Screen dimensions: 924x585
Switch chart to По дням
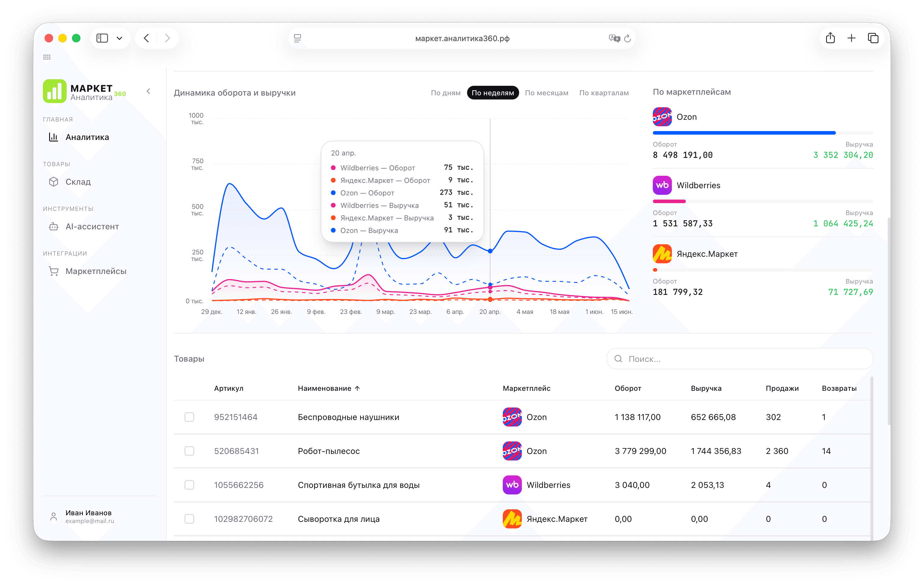(446, 93)
